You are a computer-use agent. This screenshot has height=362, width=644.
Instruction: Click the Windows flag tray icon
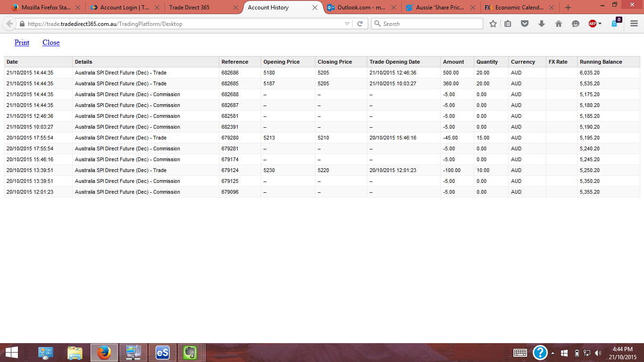(565, 353)
